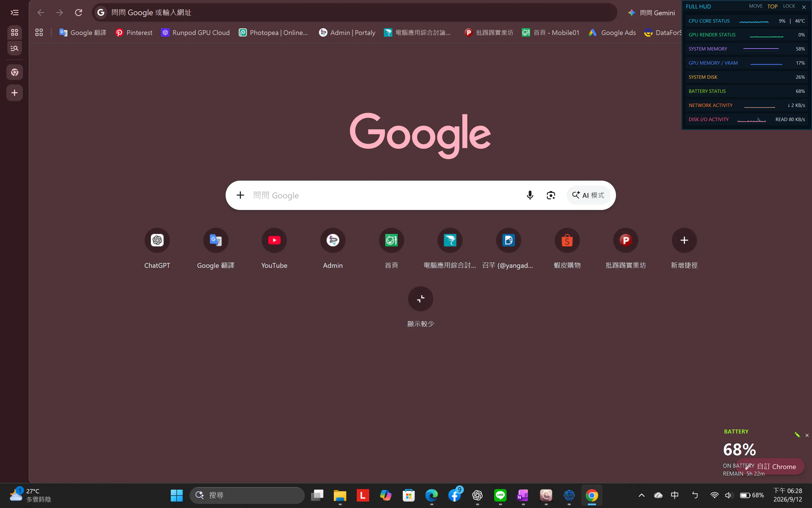Viewport: 812px width, 508px height.
Task: Click taskbar 搜尋 box
Action: (247, 495)
